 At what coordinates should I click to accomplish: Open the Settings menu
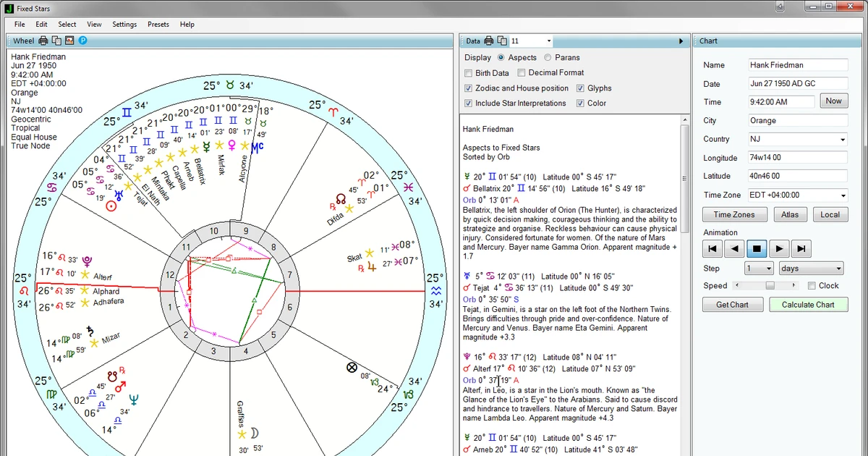pyautogui.click(x=124, y=24)
